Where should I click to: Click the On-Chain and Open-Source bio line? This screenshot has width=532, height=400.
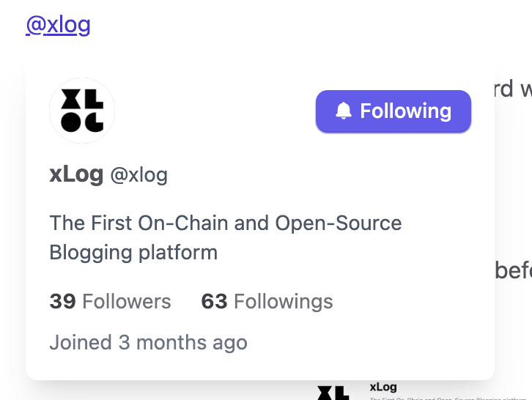pos(226,223)
